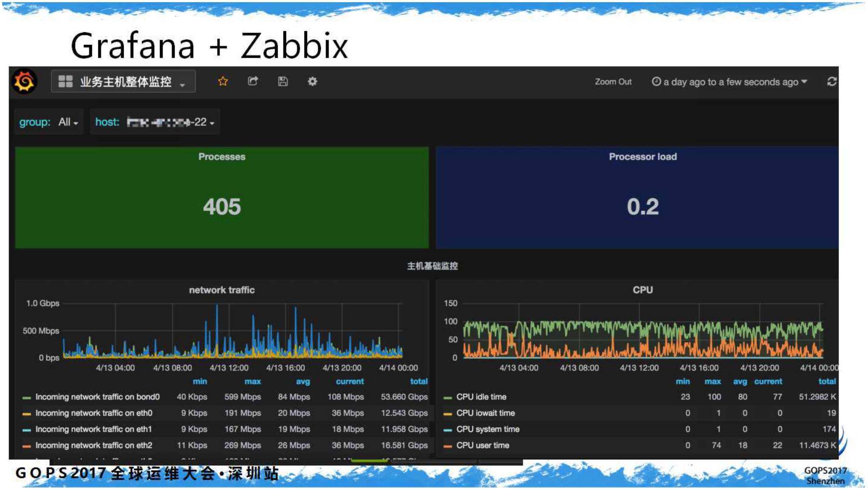868x489 pixels.
Task: Click the Zoom Out button
Action: tap(613, 82)
